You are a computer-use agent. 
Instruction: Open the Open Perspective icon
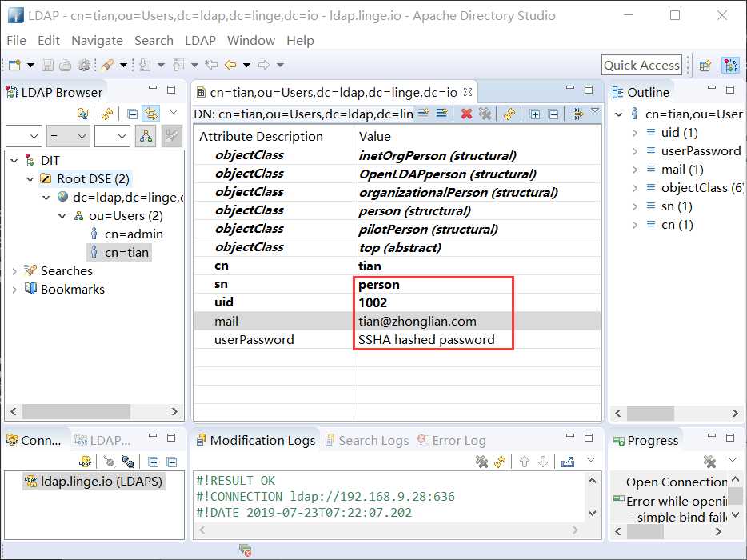tap(705, 66)
